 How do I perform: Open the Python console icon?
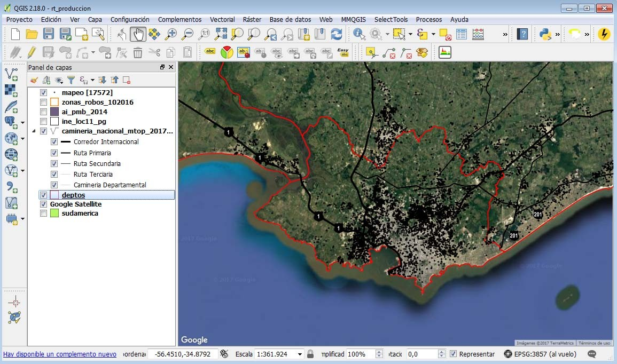coord(545,34)
